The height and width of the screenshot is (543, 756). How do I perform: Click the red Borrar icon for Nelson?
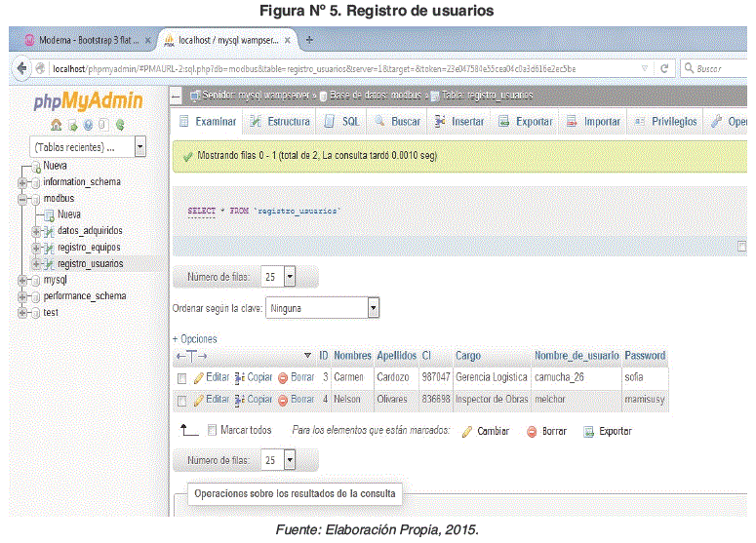coord(283,400)
